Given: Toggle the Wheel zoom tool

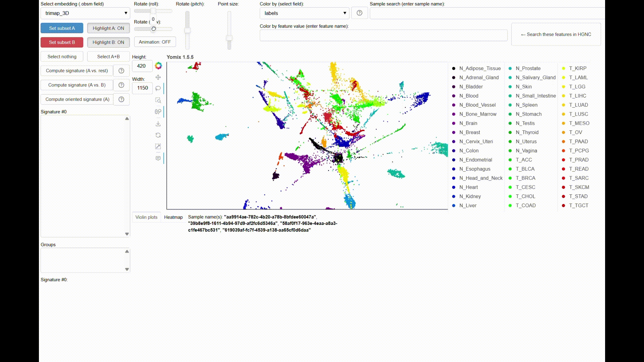Looking at the screenshot, I should click(x=158, y=112).
